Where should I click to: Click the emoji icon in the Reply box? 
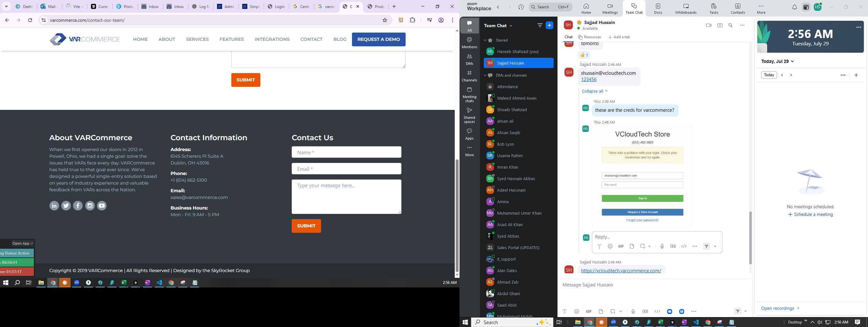(x=610, y=246)
